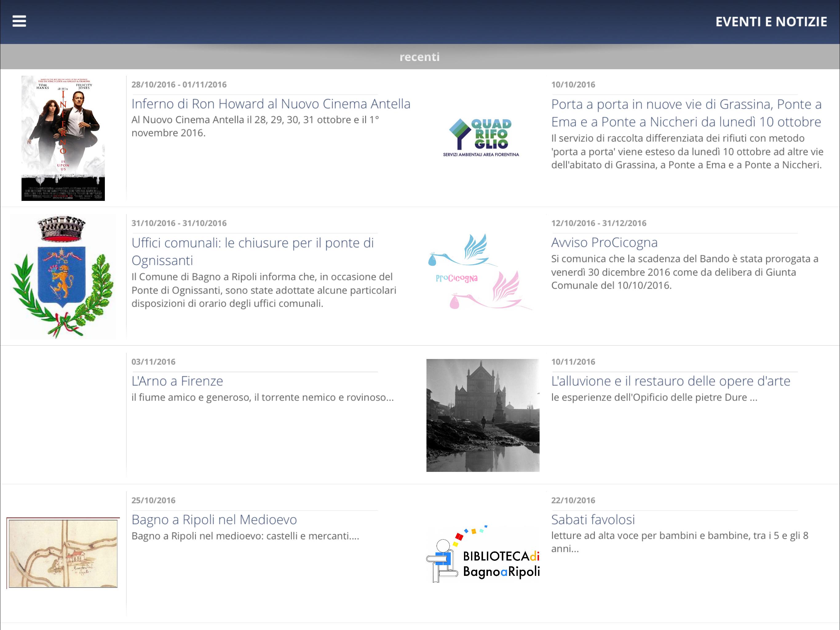Image resolution: width=840 pixels, height=630 pixels.
Task: Click the 'EVENTI E NOTIZIE' title
Action: coord(771,22)
